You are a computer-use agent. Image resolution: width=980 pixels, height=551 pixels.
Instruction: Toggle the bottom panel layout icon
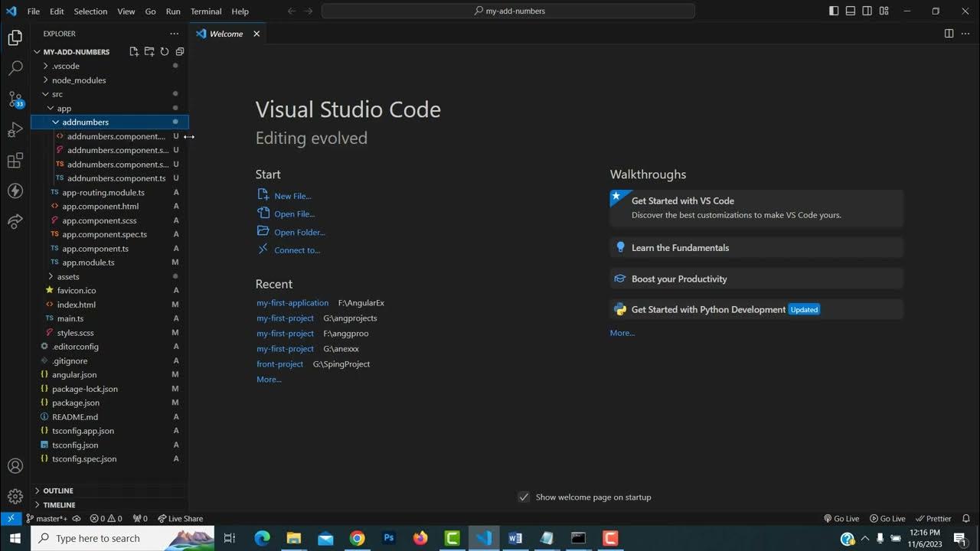pyautogui.click(x=851, y=11)
